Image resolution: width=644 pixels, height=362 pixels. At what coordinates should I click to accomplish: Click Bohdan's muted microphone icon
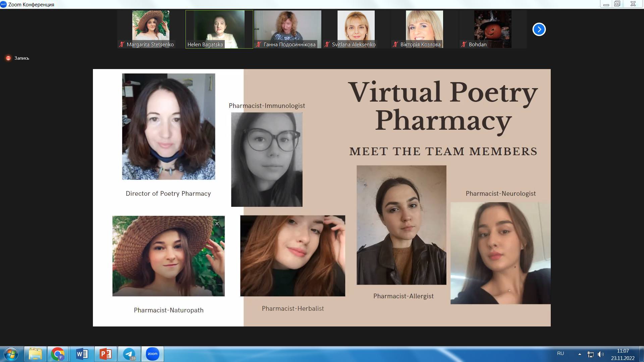click(464, 44)
